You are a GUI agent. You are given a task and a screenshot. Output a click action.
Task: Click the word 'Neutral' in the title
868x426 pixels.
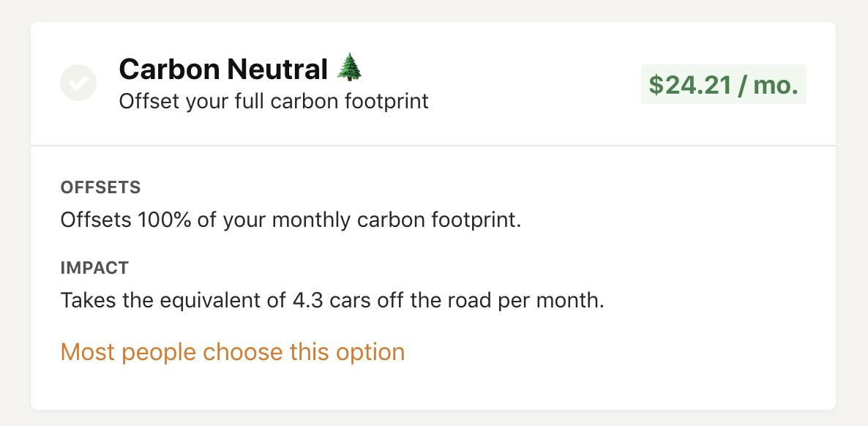[277, 70]
